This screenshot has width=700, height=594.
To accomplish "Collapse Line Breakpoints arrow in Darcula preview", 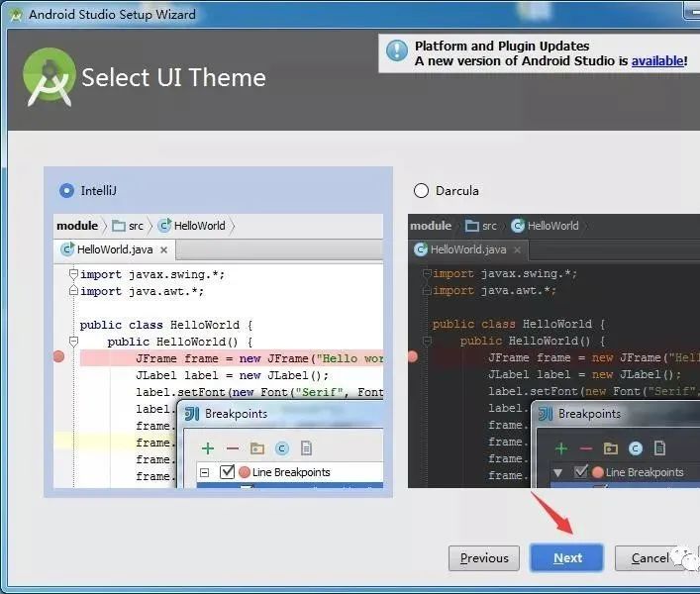I will 558,472.
